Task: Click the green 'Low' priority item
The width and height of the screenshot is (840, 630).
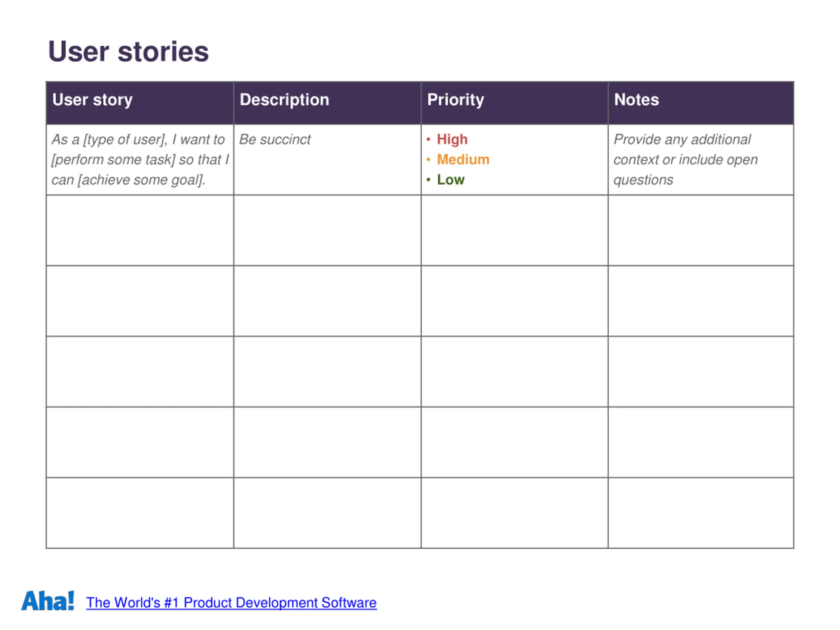Action: coord(451,179)
